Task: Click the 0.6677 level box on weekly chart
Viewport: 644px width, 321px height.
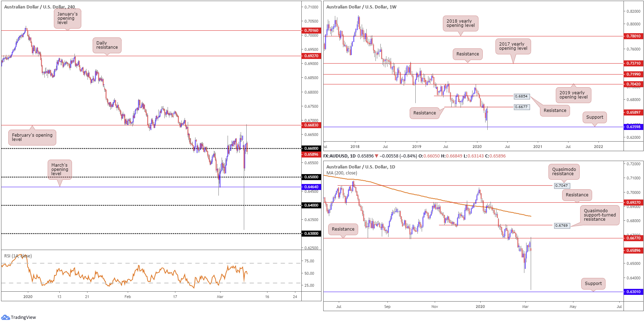Action: (x=521, y=107)
